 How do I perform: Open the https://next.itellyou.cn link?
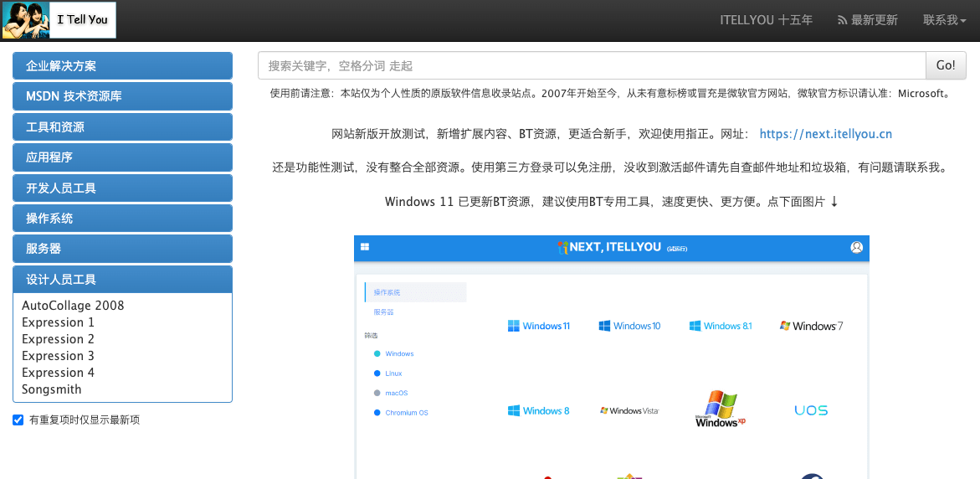click(x=826, y=134)
